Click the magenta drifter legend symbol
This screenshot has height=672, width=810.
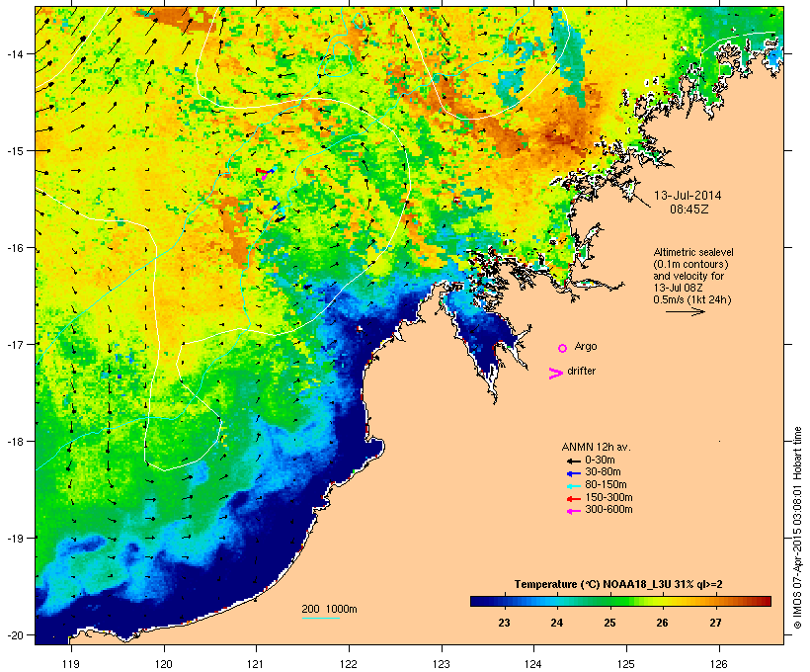click(556, 374)
